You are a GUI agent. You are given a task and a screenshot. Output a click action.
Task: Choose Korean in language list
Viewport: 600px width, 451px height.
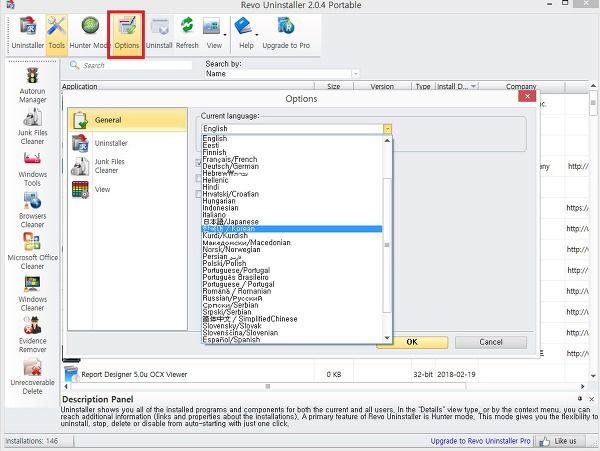point(292,229)
